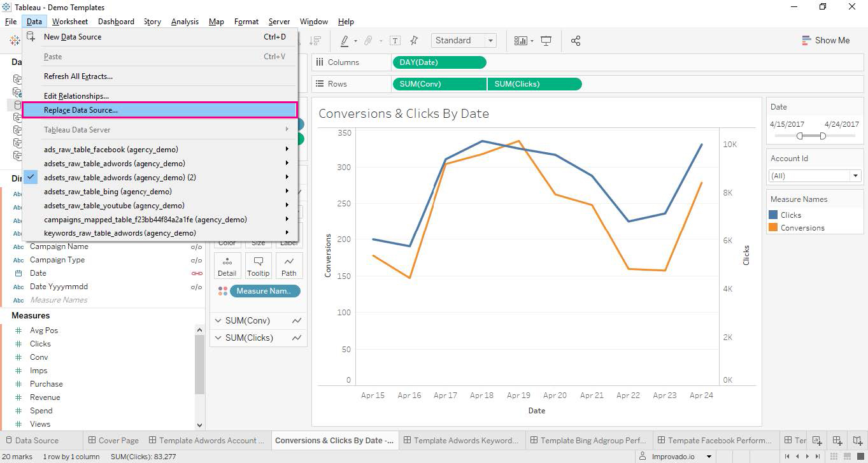Select Refresh All Extracts menu item
The height and width of the screenshot is (463, 868).
coord(160,76)
